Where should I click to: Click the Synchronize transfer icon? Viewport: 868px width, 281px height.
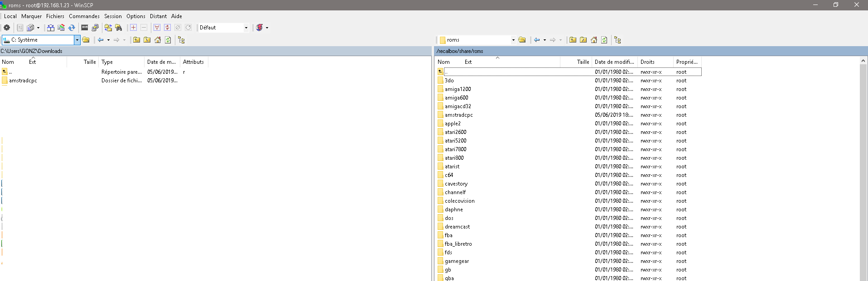[61, 28]
